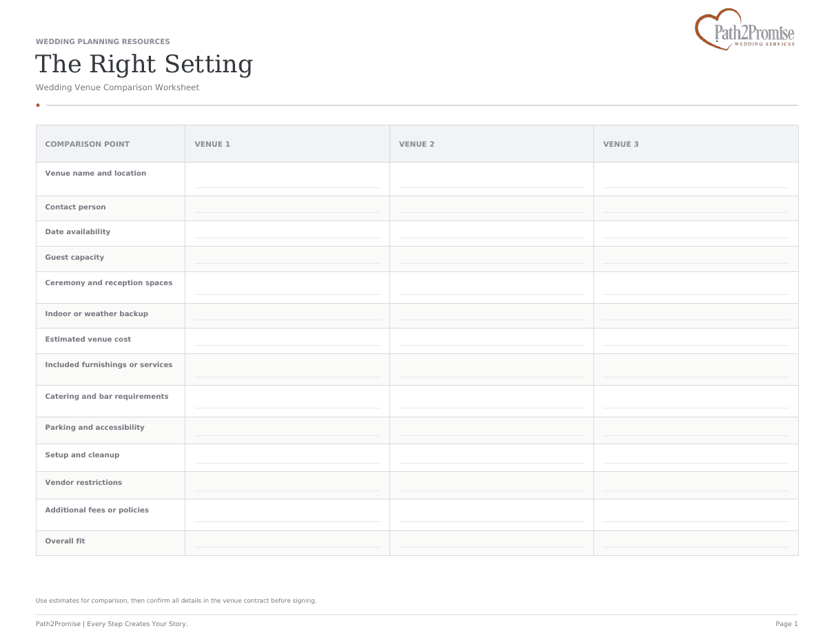Image resolution: width=834 pixels, height=644 pixels.
Task: Click the "Wedding Venue Comparison Worksheet" subtitle
Action: [117, 87]
